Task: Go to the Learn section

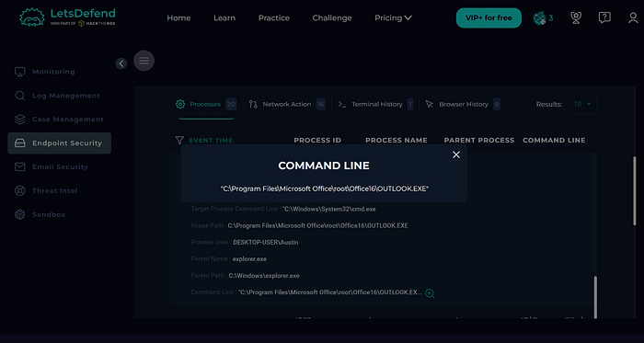Action: click(224, 18)
